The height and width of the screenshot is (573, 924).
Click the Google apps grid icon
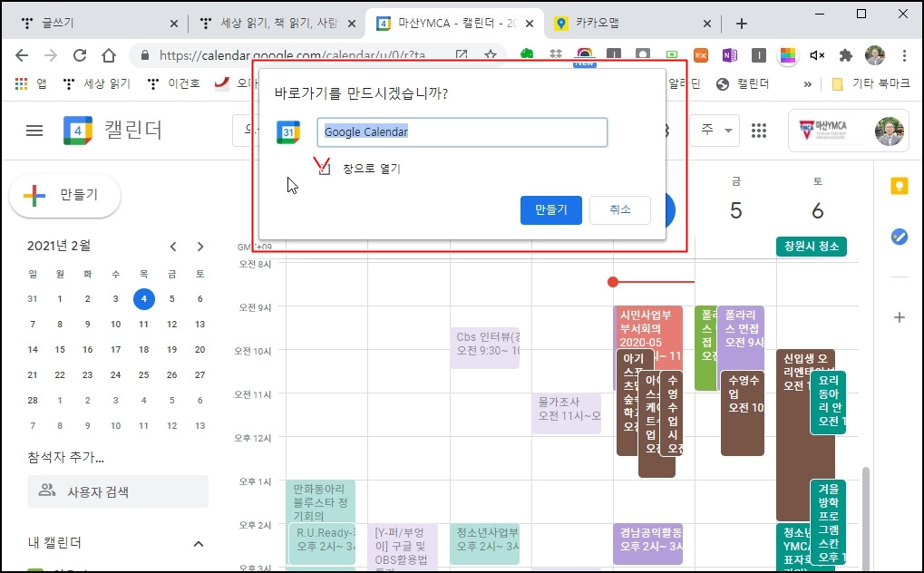759,131
